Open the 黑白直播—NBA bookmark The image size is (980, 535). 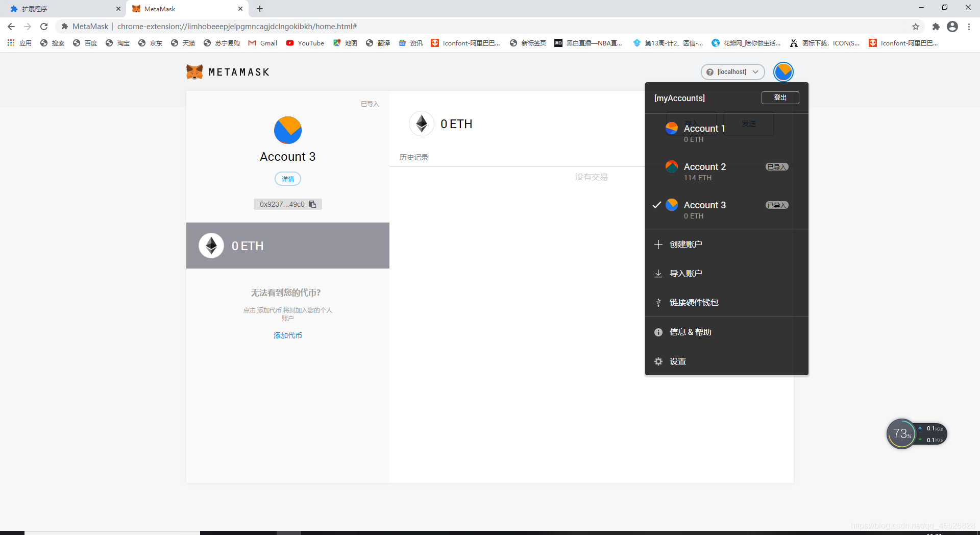tap(589, 43)
